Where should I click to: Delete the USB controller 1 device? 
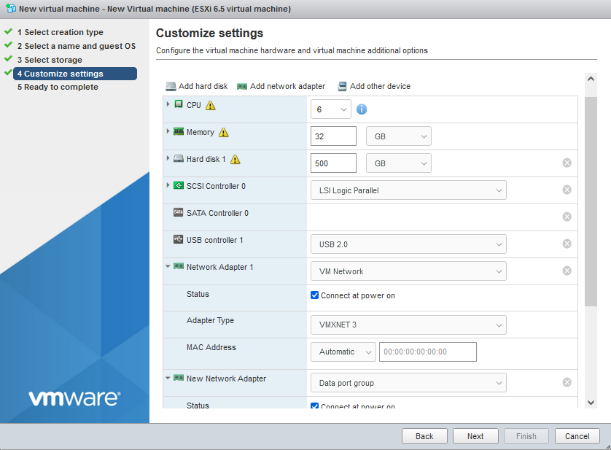(567, 243)
